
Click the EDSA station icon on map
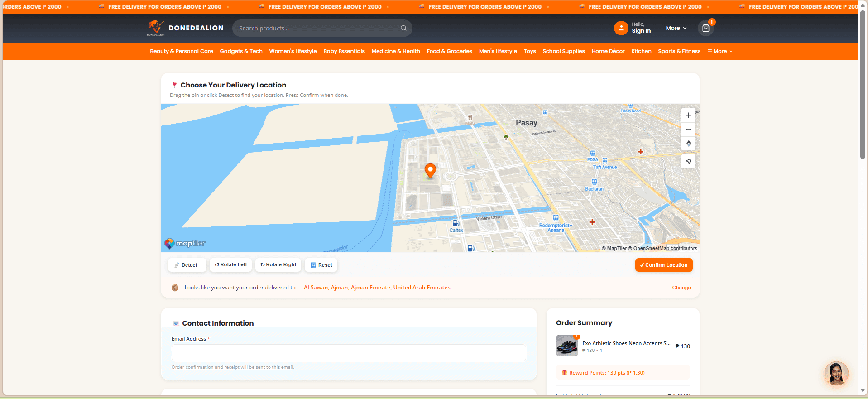coord(592,153)
